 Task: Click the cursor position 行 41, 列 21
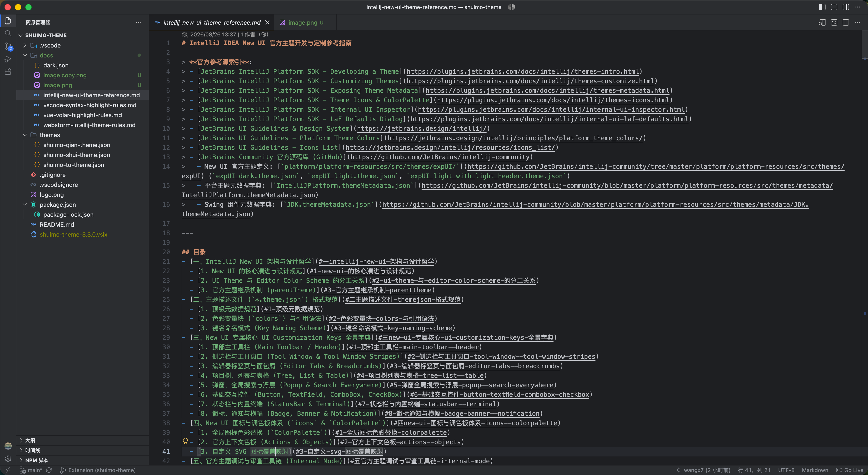point(754,470)
